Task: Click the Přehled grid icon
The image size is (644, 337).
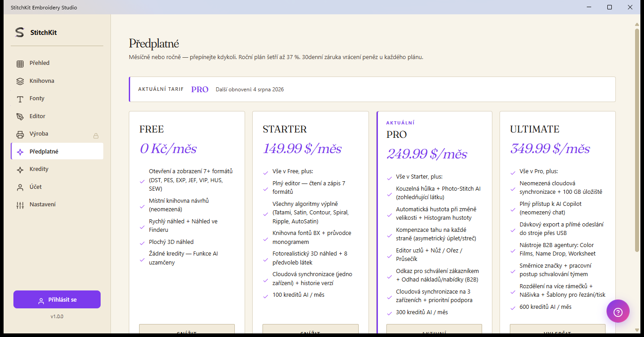Action: click(x=20, y=64)
